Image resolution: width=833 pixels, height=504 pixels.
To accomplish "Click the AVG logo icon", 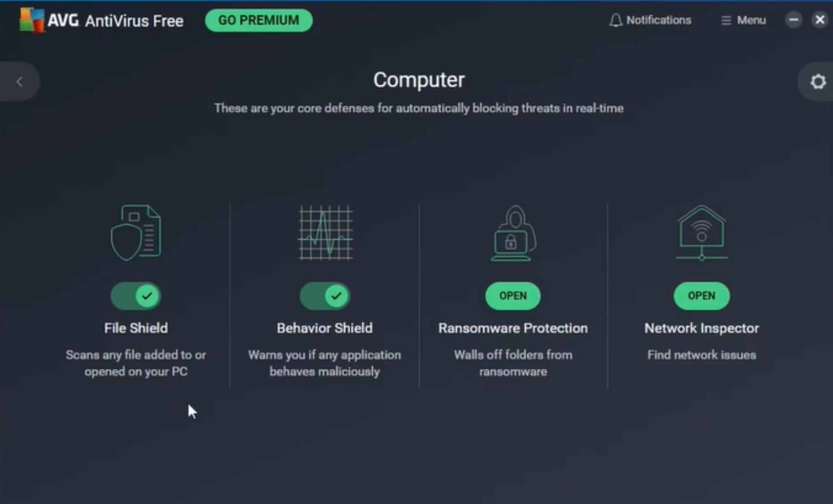I will click(x=32, y=20).
